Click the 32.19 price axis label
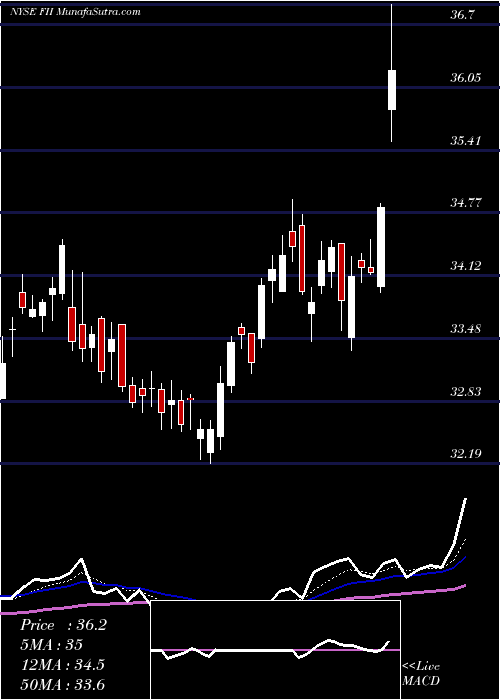The height and width of the screenshot is (700, 500). [465, 454]
